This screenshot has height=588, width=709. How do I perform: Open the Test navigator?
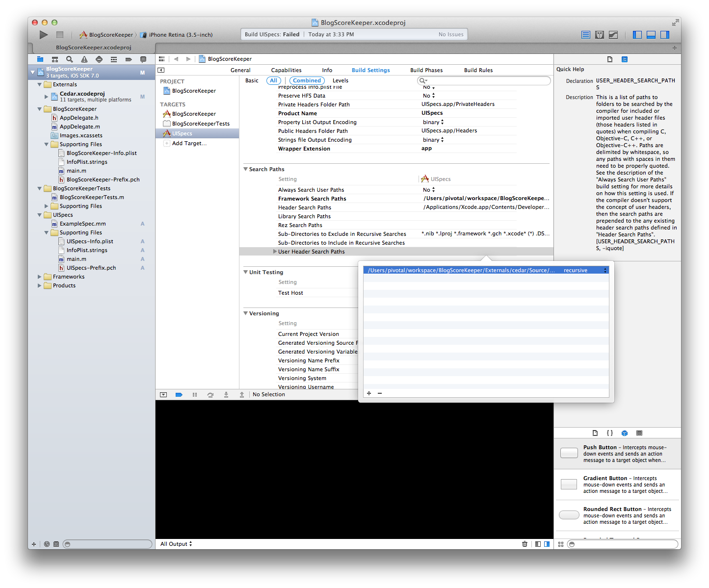point(99,59)
